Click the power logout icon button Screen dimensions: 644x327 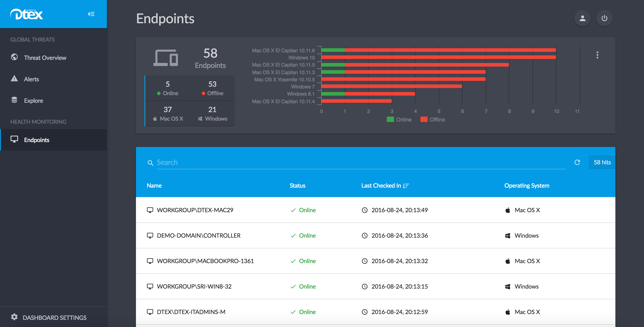(604, 18)
